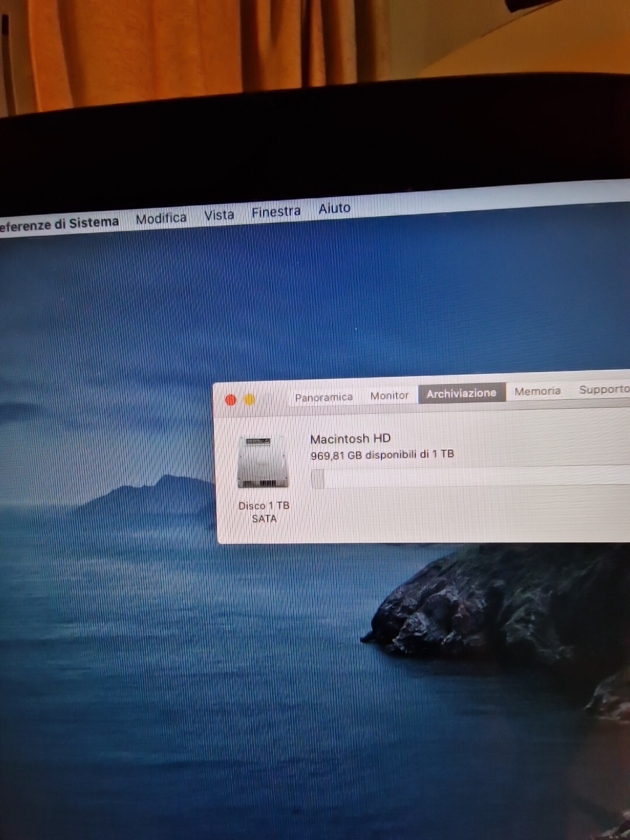Switch to the Panoramica tab
The image size is (630, 840).
click(x=324, y=397)
